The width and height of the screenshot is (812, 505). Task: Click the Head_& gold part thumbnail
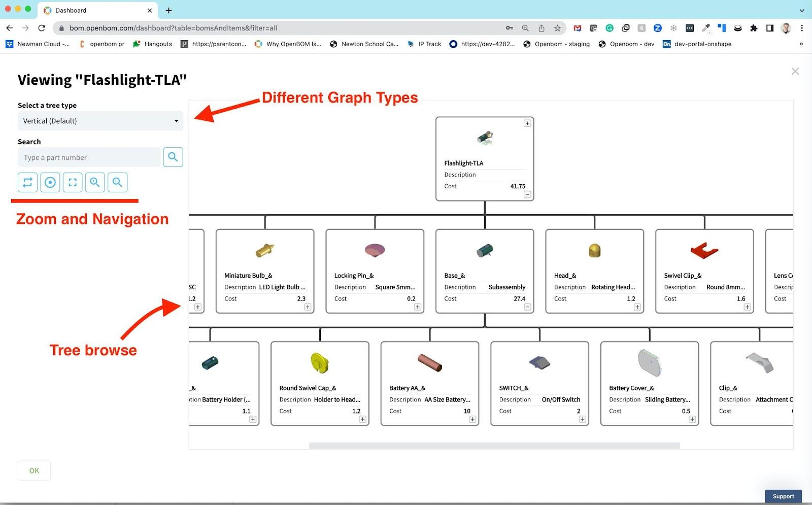(x=594, y=250)
